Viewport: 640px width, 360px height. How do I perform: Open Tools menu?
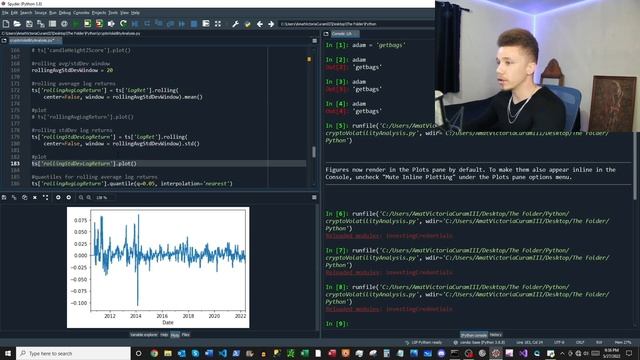point(113,13)
